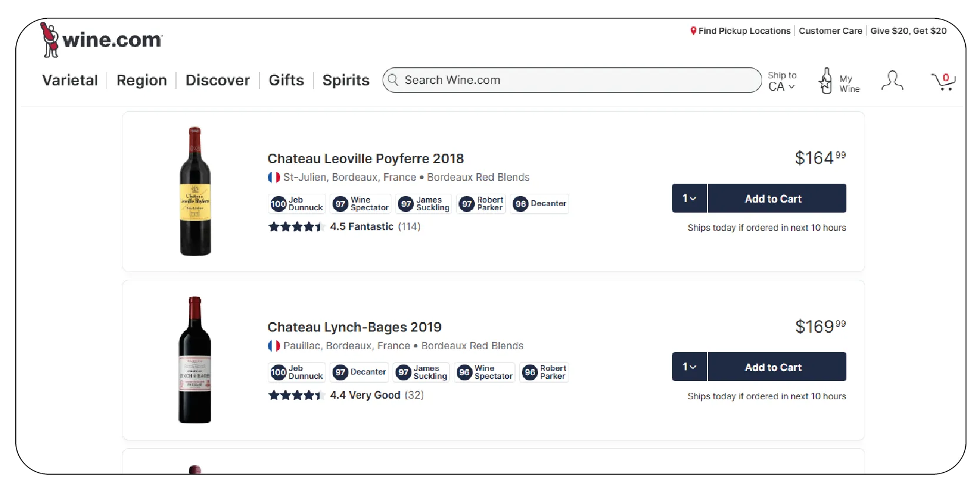This screenshot has width=980, height=487.
Task: Click the user account icon
Action: (x=892, y=81)
